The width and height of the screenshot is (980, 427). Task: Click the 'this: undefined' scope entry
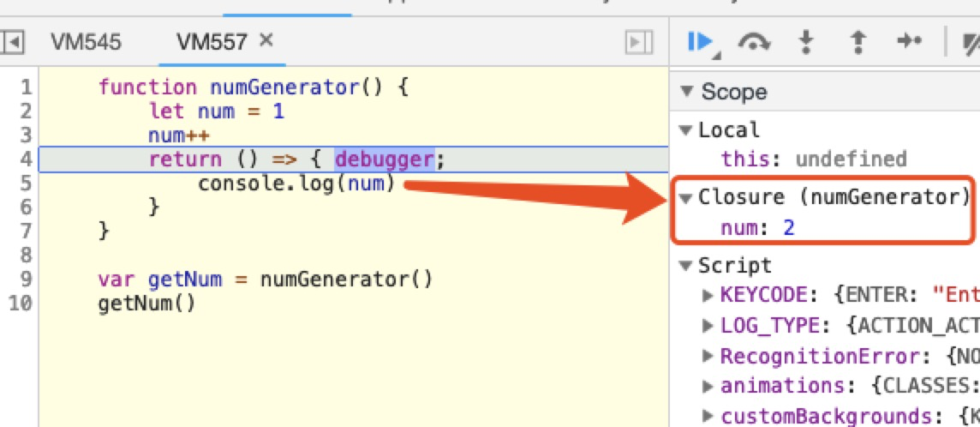pyautogui.click(x=814, y=159)
